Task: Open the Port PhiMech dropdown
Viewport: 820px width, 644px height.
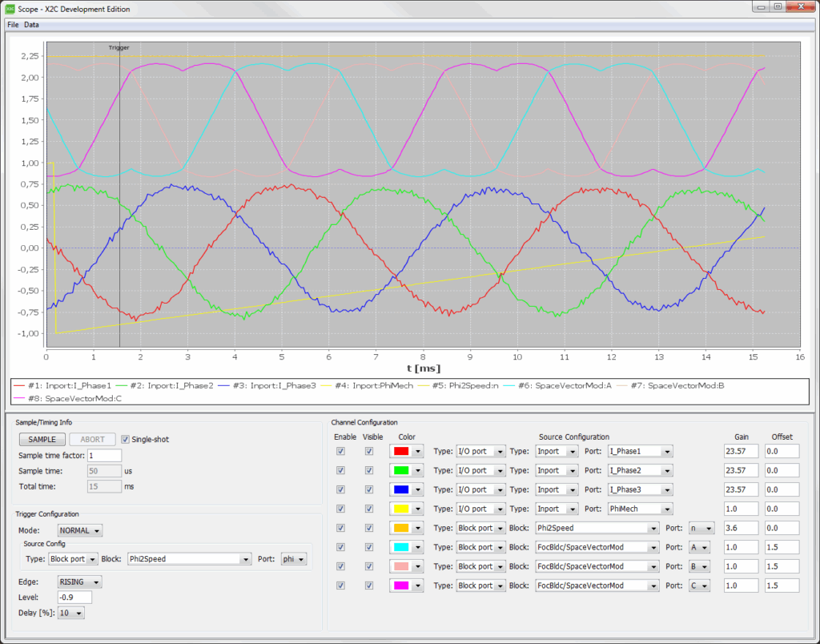Action: tap(640, 509)
